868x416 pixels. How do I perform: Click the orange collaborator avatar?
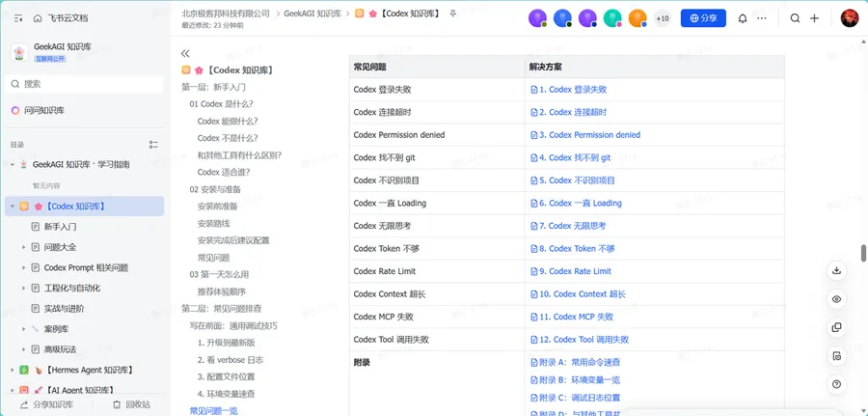tap(637, 18)
